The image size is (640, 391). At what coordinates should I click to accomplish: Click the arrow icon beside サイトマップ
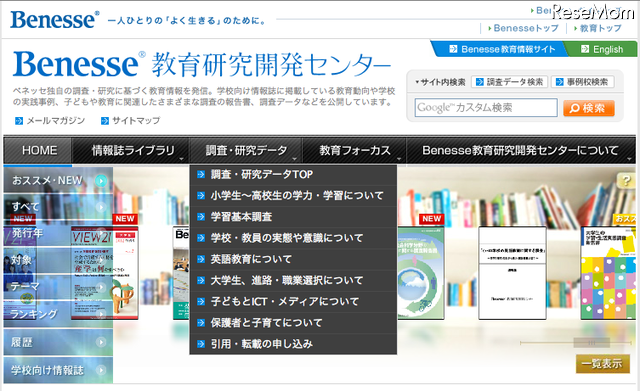pyautogui.click(x=105, y=121)
